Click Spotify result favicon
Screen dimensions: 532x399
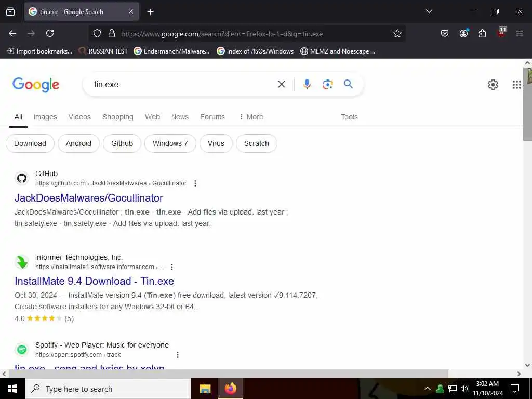[22, 350]
